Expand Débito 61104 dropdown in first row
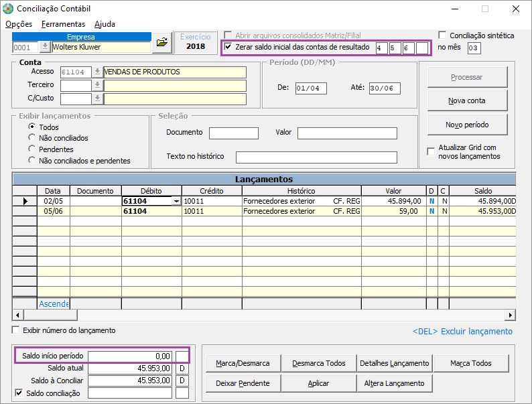Screen dimensions: 532x404 176,201
